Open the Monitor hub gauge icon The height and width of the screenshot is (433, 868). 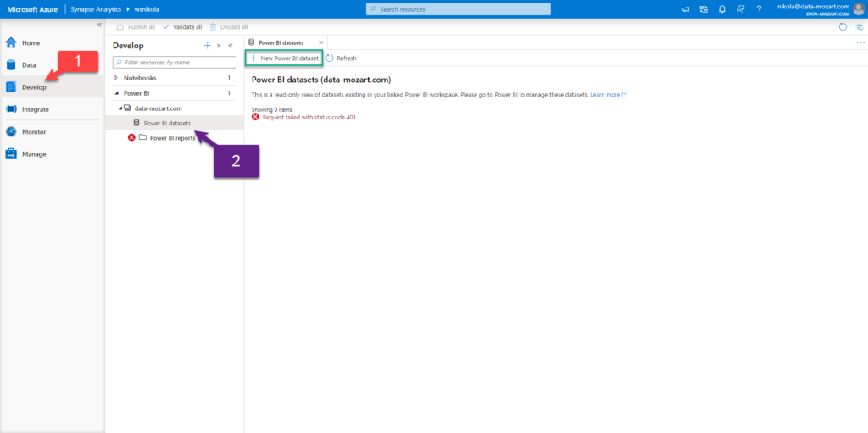(x=11, y=132)
